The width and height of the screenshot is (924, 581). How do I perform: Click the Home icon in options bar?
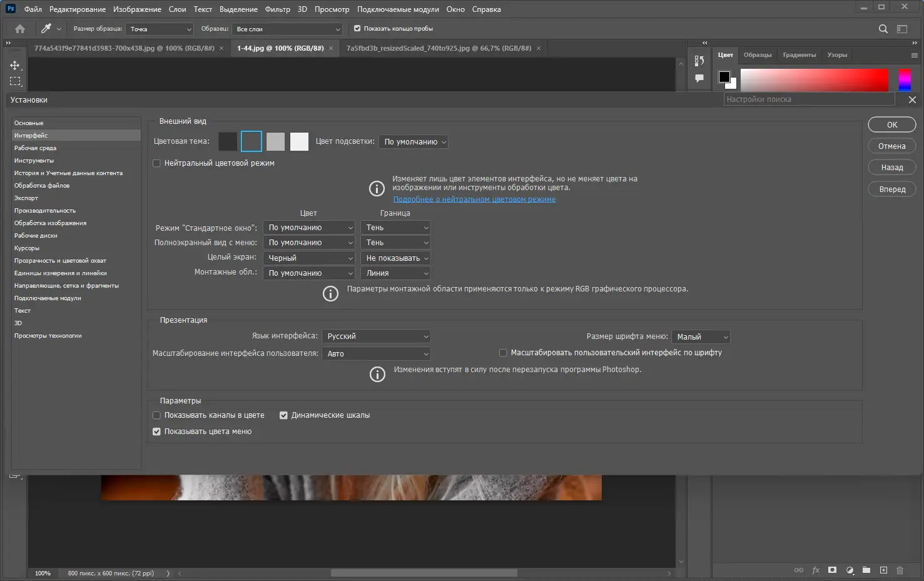point(20,29)
